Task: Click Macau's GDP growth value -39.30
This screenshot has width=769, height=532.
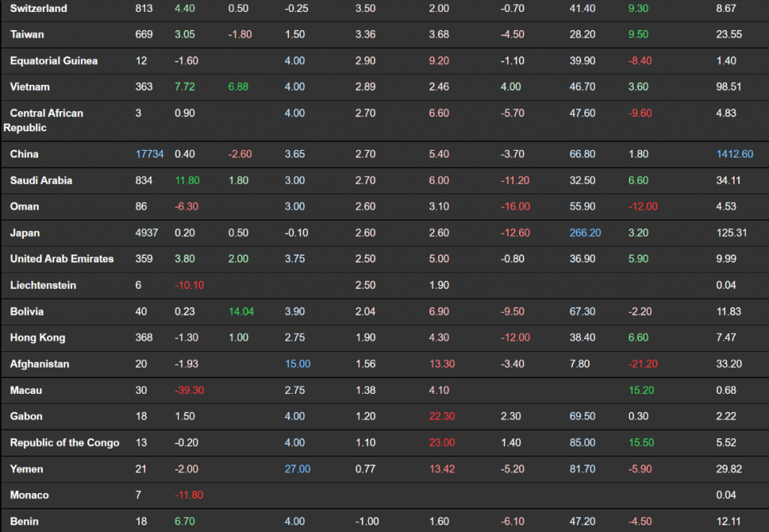Action: point(188,390)
